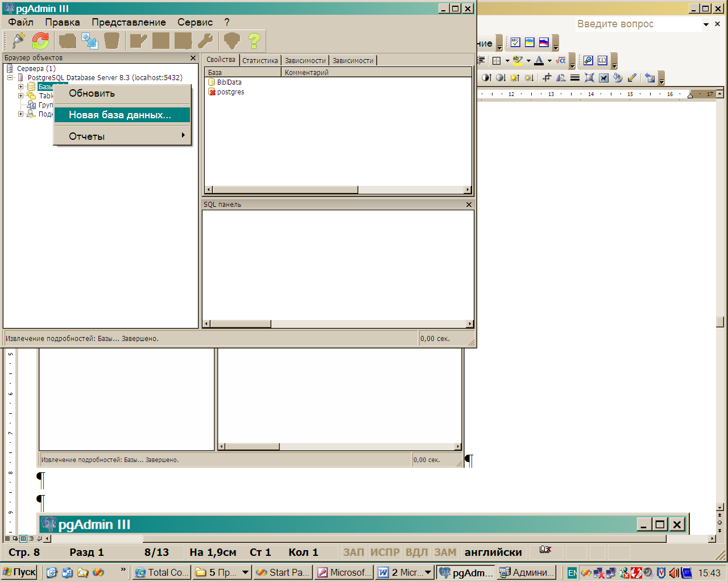Click the SQL панель horizontal scrollbar thumb
Screen dimensions: 728x582
(x=241, y=324)
